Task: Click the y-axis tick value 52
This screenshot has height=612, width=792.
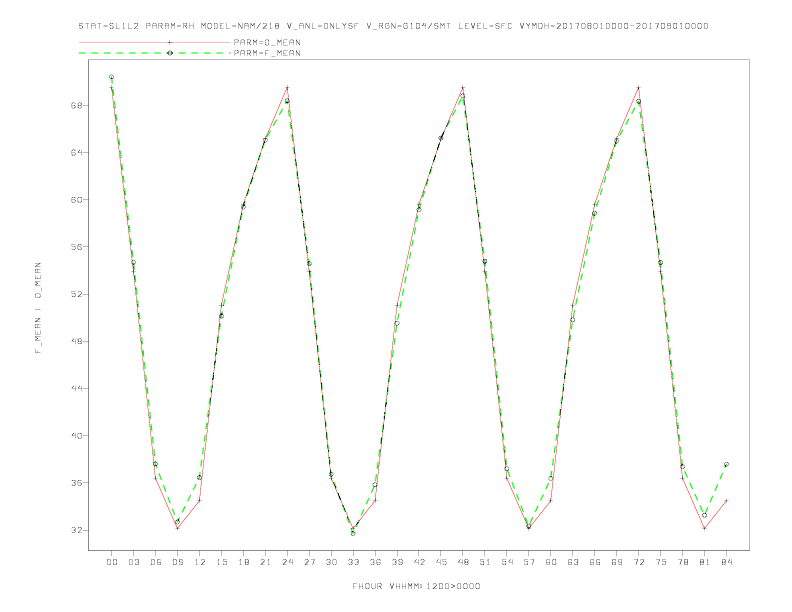Action: (77, 294)
